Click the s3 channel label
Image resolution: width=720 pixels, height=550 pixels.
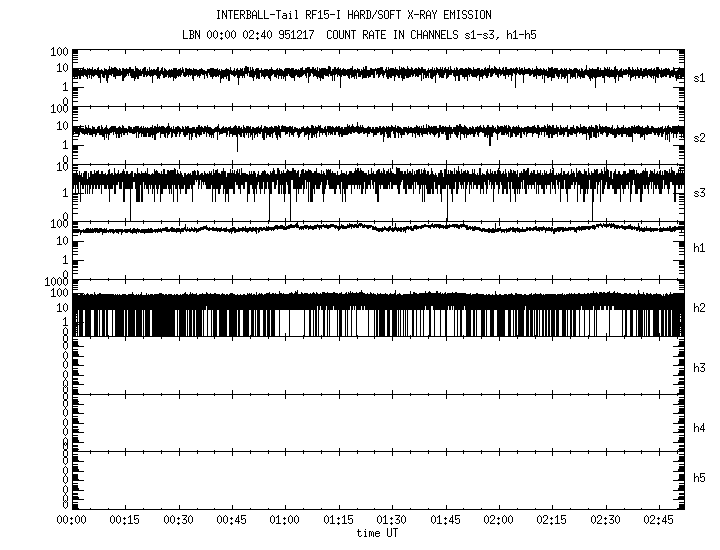tap(699, 192)
